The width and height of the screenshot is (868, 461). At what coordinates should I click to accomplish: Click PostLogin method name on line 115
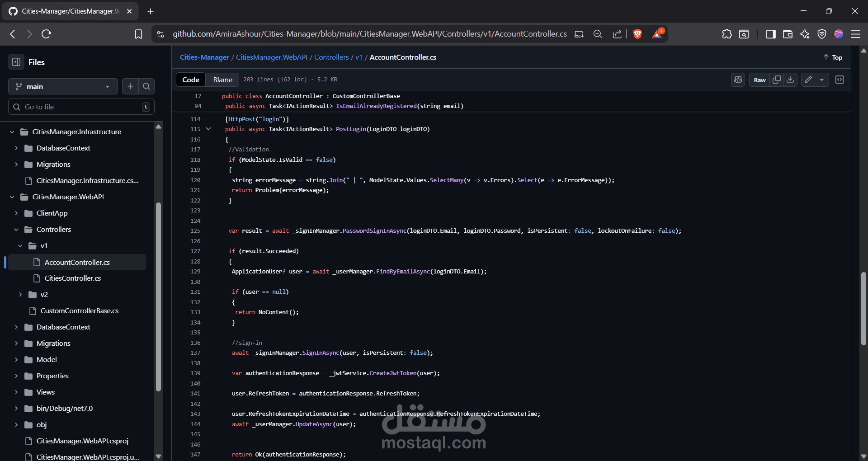351,129
